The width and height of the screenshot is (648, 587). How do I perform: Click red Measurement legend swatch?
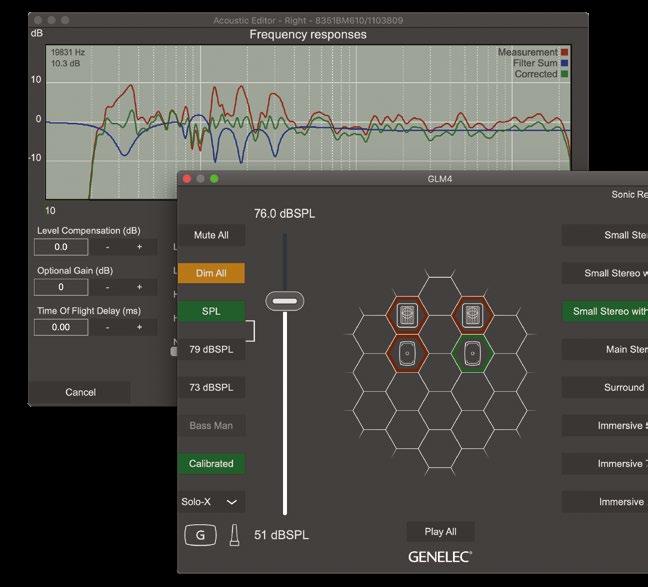[x=565, y=52]
